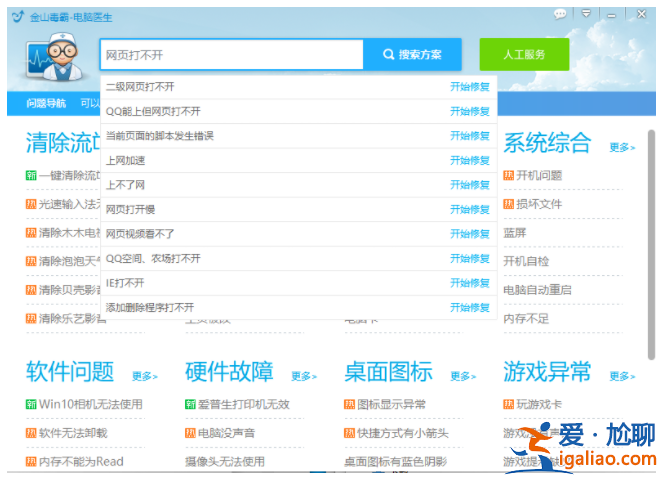Click the green 人工服务 button
Image resolution: width=669 pixels, height=486 pixels.
(524, 55)
